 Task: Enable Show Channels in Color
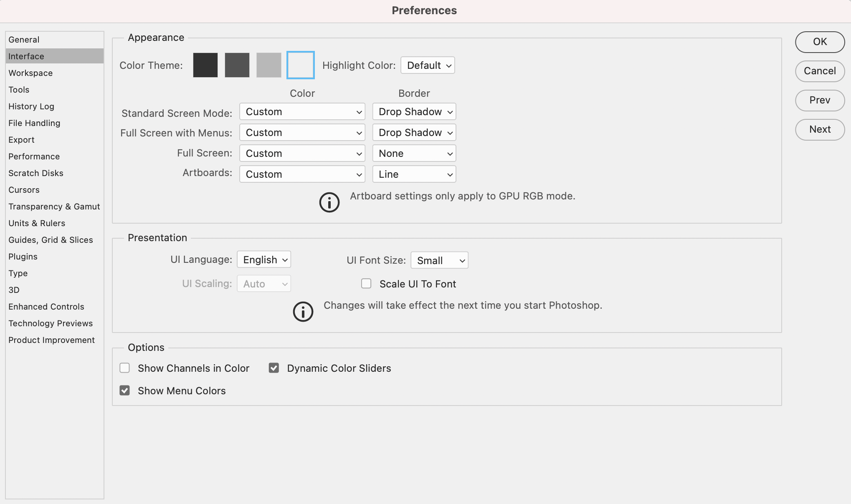(124, 368)
